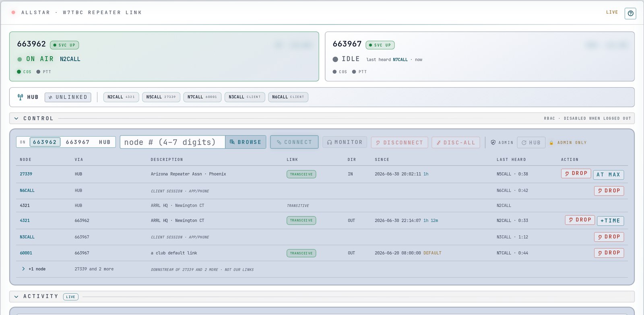Click the DISC-ALL button

click(x=456, y=142)
